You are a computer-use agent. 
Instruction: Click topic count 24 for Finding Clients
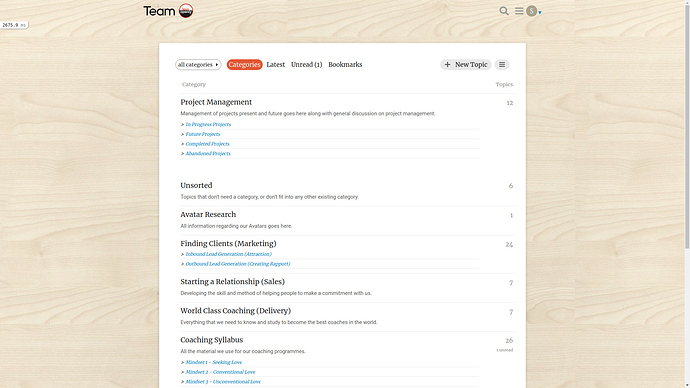[x=509, y=245]
